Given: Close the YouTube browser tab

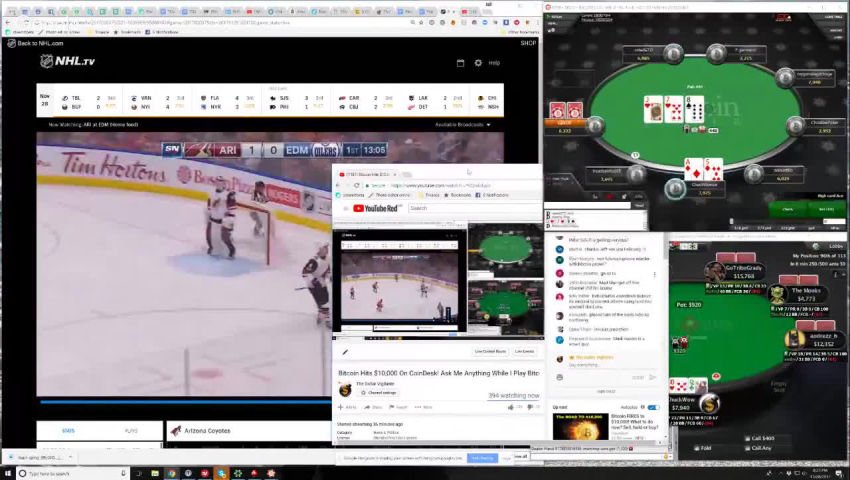Looking at the screenshot, I should pyautogui.click(x=395, y=175).
